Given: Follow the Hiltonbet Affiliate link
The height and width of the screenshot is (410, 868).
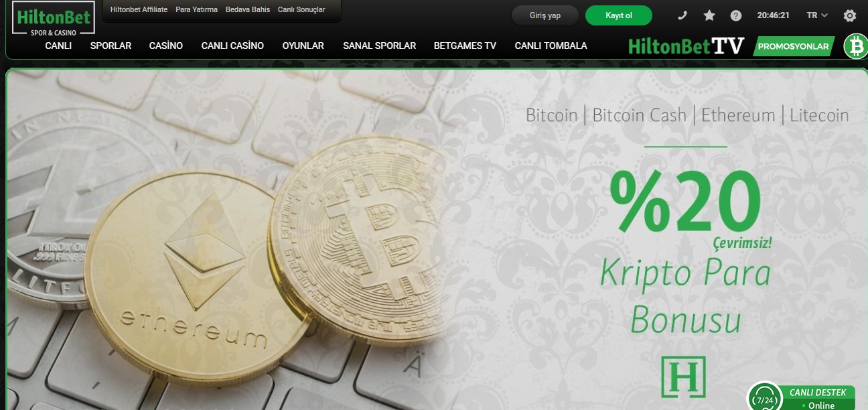Looking at the screenshot, I should coord(139,10).
